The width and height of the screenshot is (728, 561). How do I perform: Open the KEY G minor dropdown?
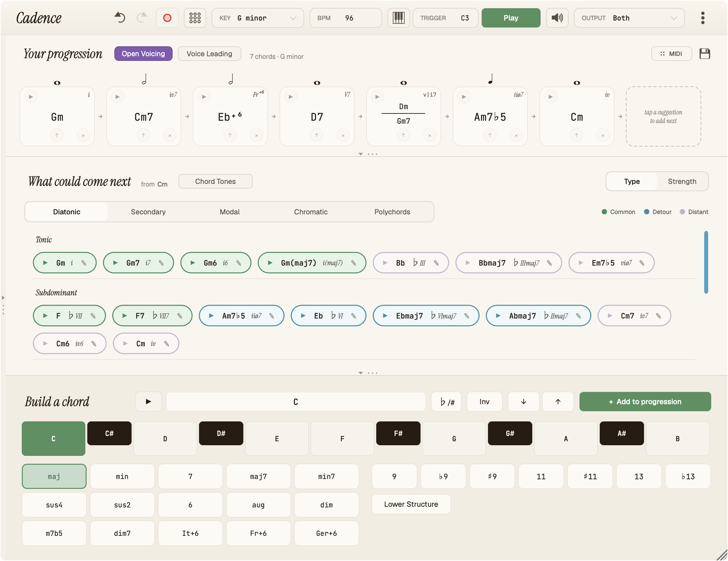[258, 18]
